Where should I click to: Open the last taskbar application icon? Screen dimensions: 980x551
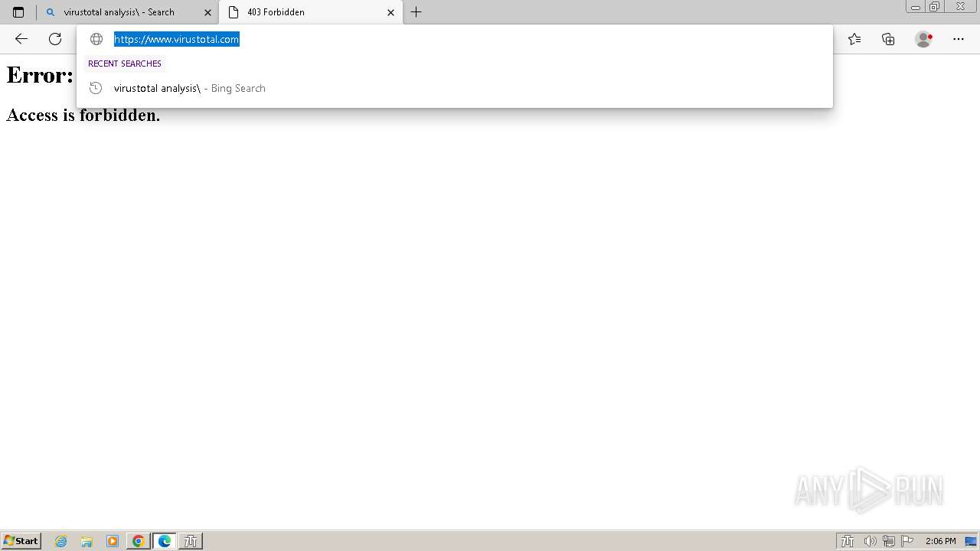pyautogui.click(x=191, y=541)
